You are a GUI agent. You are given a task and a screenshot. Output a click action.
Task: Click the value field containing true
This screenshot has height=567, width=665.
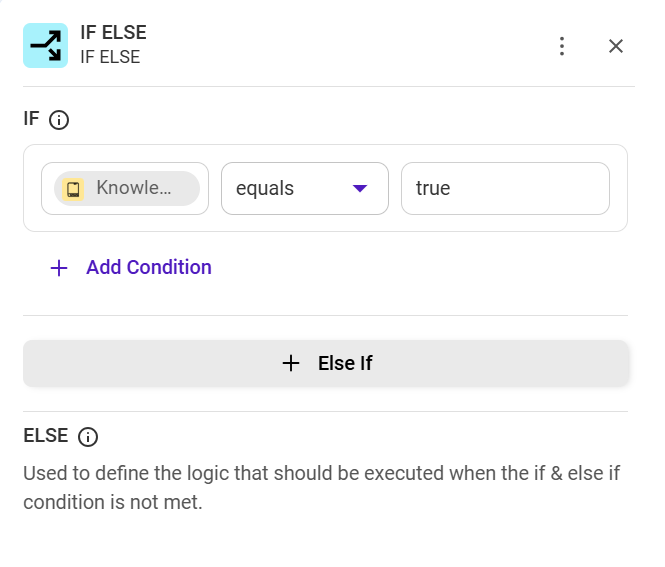(x=504, y=188)
